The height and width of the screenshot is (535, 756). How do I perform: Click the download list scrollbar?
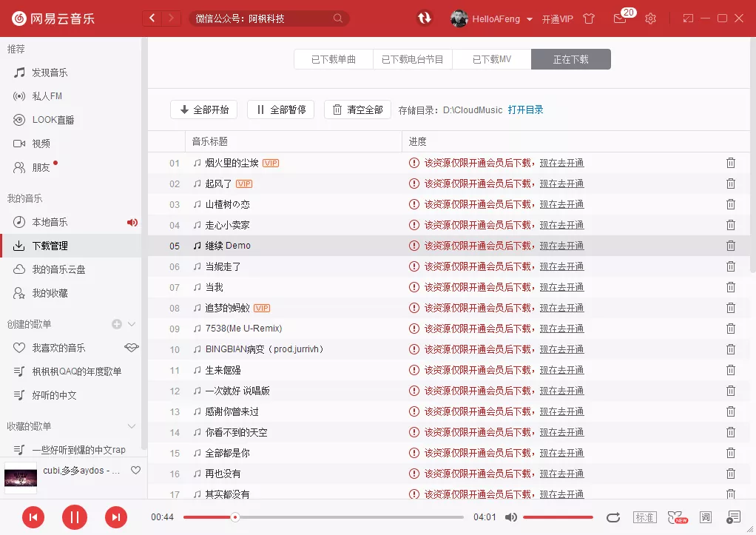(x=752, y=155)
